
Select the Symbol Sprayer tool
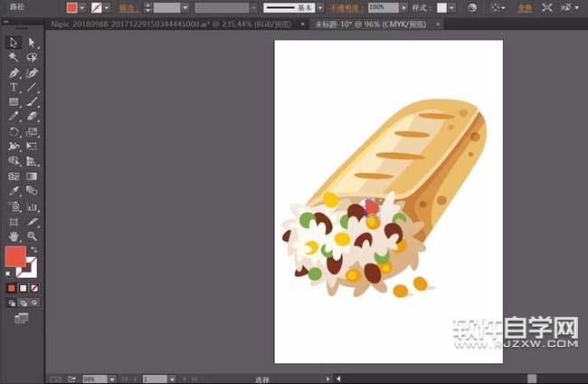click(14, 206)
